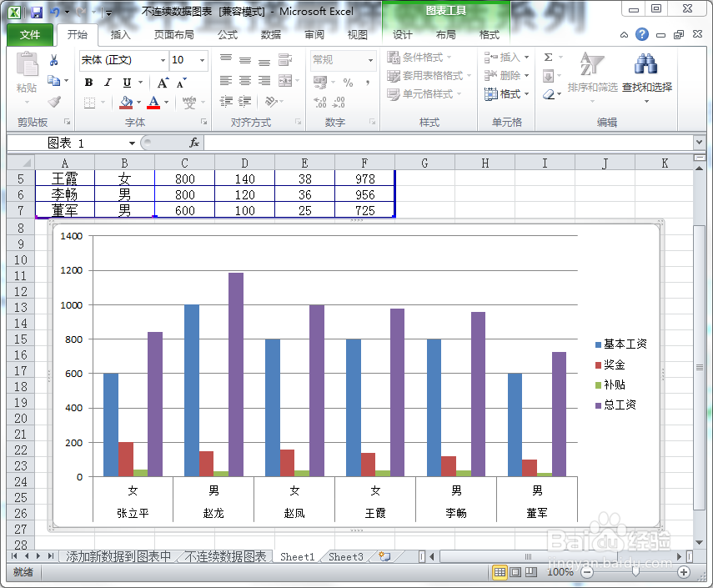This screenshot has height=588, width=713.
Task: Open font name dropdown 宋体 (正文)
Action: tap(163, 60)
